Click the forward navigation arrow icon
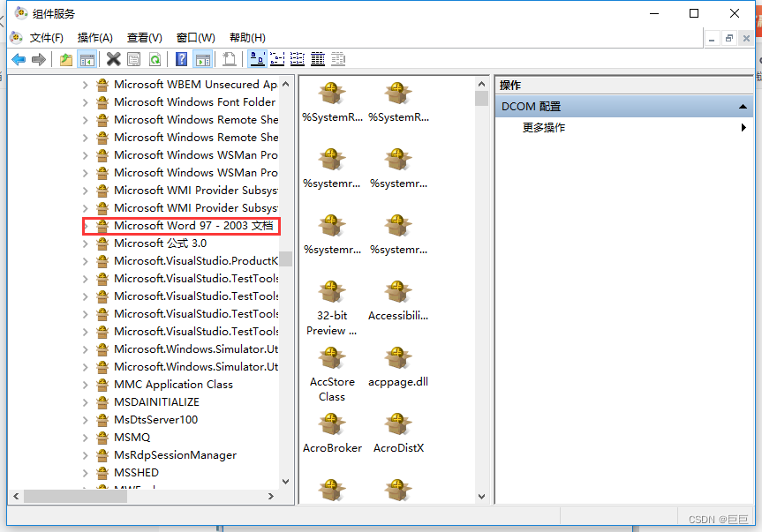The image size is (762, 532). pos(39,58)
